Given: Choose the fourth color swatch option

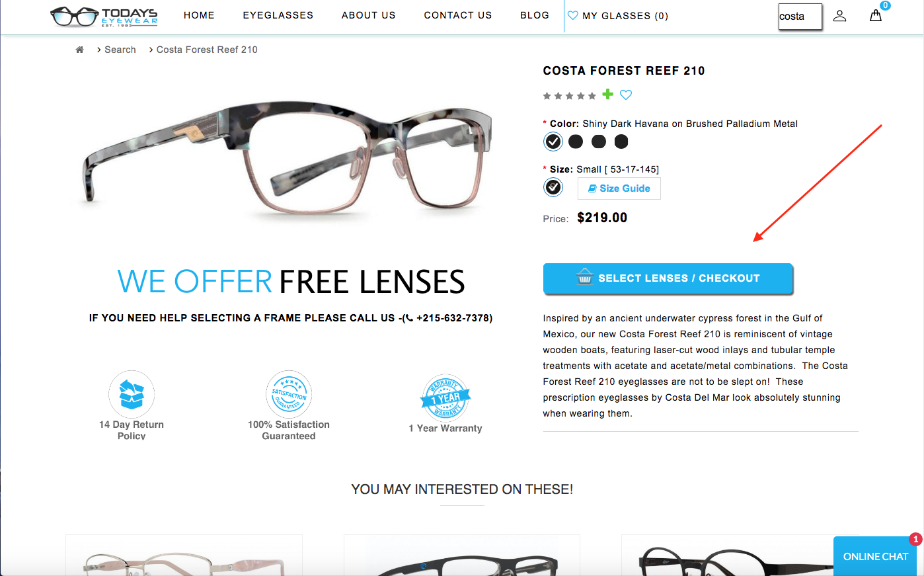Looking at the screenshot, I should [x=621, y=142].
